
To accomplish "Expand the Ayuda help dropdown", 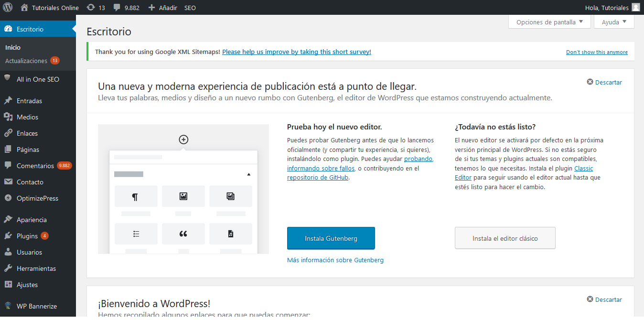I will pyautogui.click(x=614, y=22).
